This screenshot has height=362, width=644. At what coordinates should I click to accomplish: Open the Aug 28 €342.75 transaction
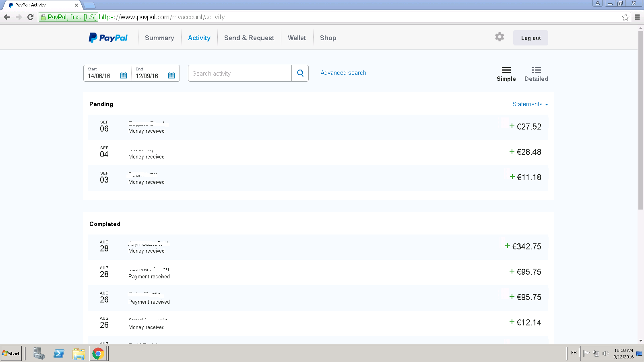[x=318, y=247]
